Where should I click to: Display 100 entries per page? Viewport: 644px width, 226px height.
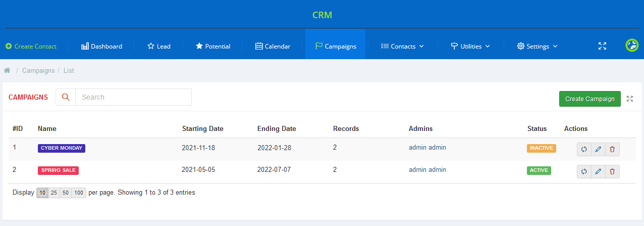(79, 193)
